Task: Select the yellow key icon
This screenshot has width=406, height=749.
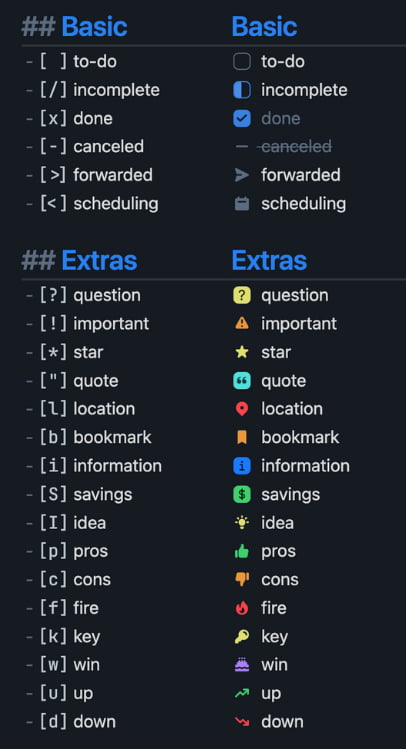Action: (242, 636)
